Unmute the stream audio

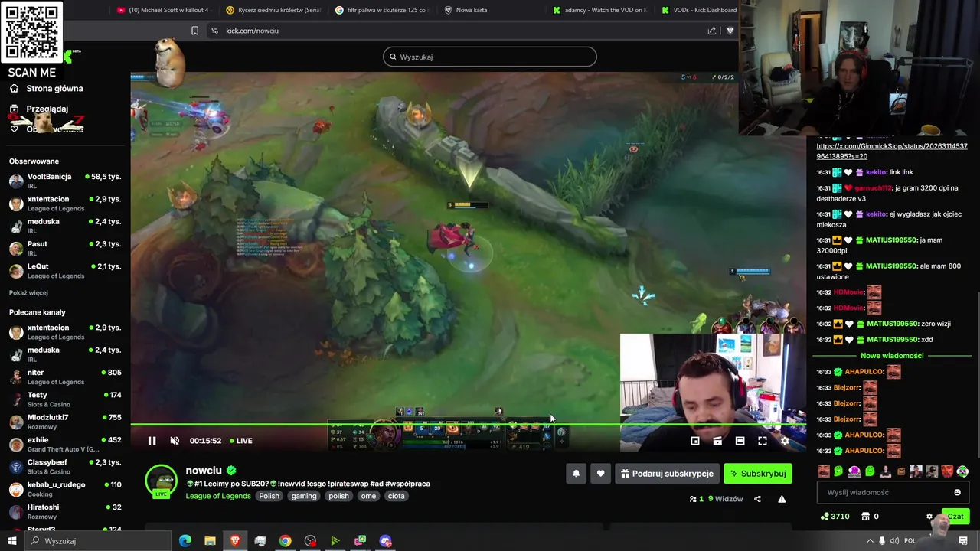point(175,441)
